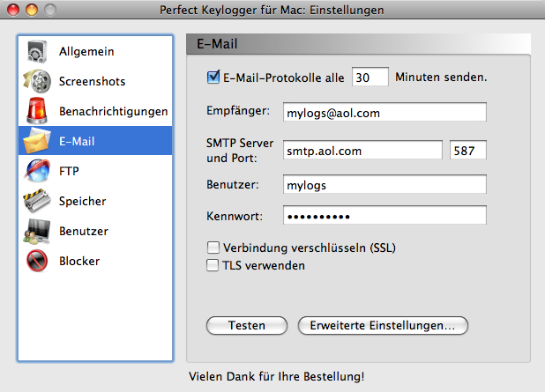545x392 pixels.
Task: Click the port field showing 587
Action: 468,150
